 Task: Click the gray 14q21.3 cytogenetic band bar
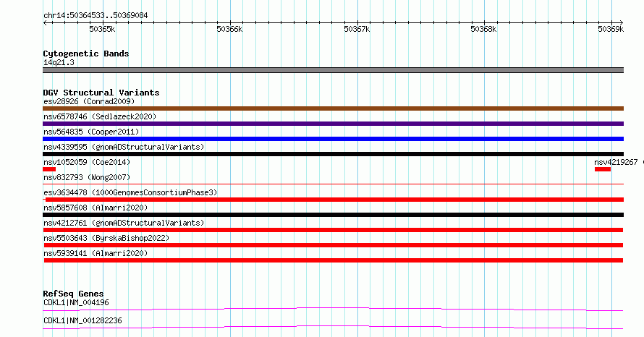333,70
